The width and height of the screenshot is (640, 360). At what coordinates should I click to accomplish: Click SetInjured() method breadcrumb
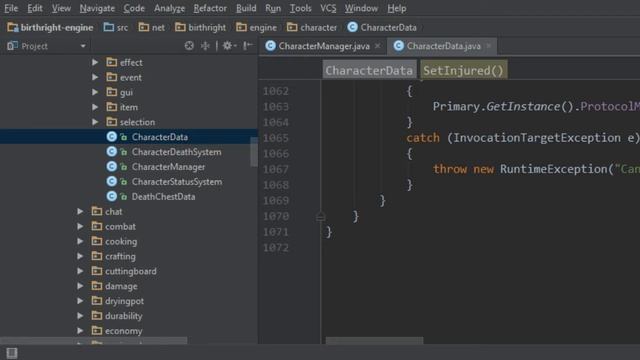tap(463, 70)
